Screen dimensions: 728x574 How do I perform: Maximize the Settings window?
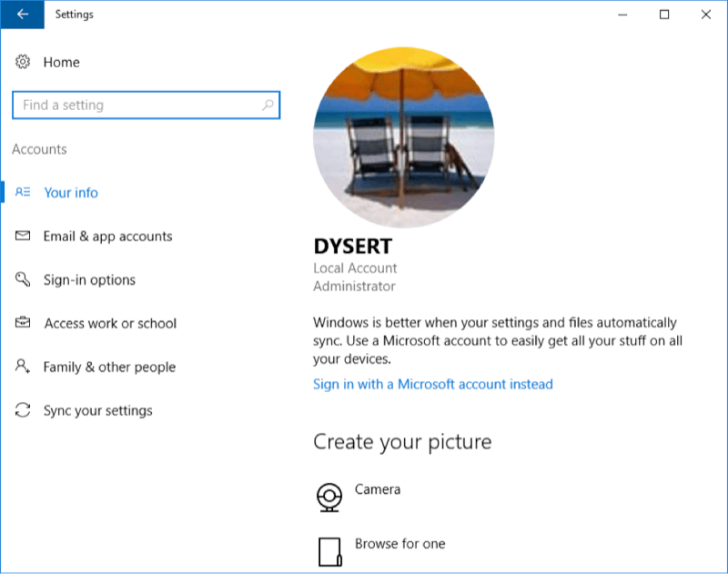pos(664,15)
